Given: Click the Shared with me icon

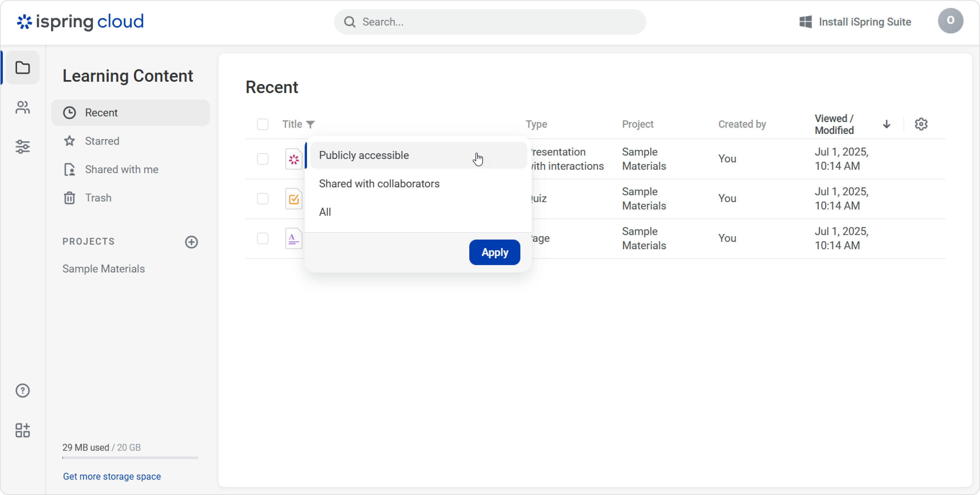Looking at the screenshot, I should tap(69, 169).
